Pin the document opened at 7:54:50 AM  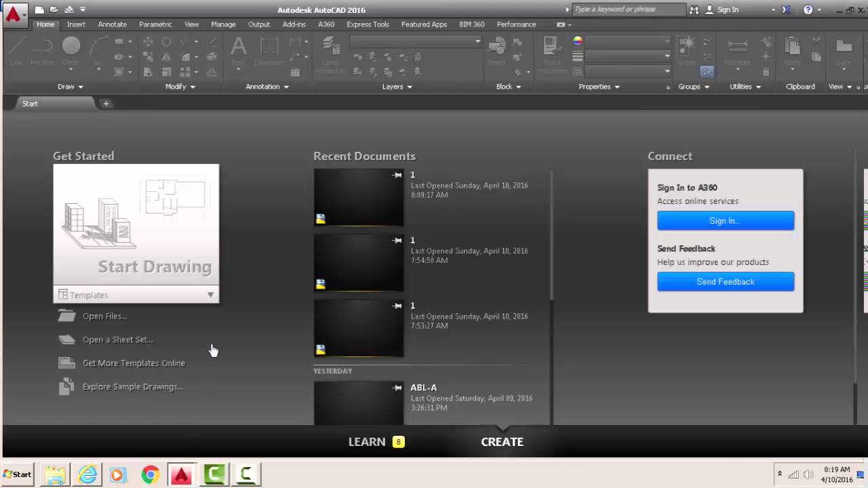pos(397,240)
